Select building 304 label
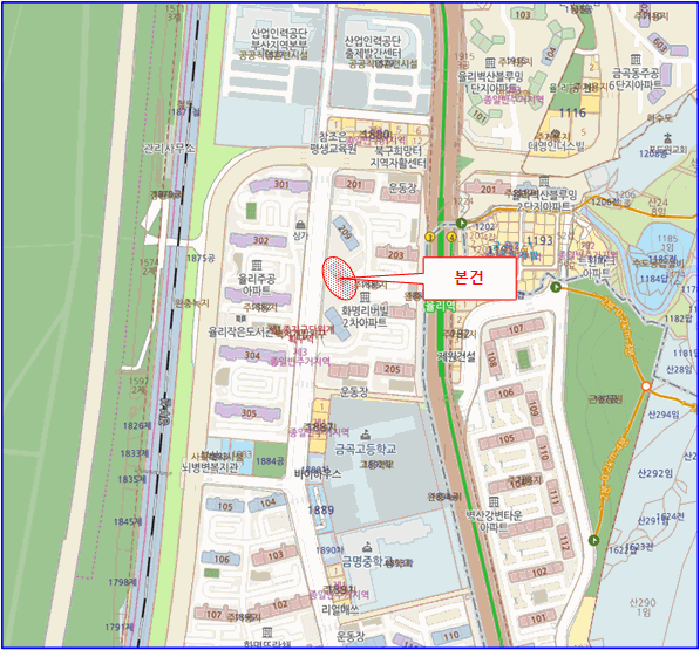 (x=252, y=355)
